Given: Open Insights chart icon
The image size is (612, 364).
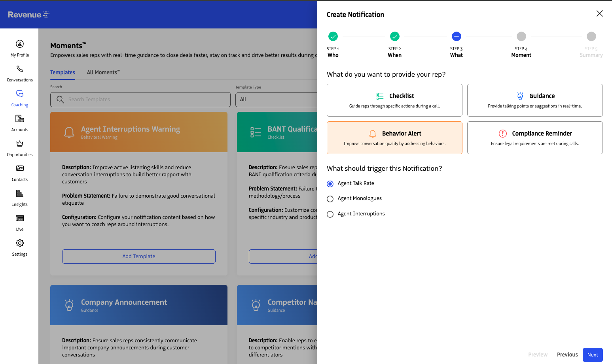Looking at the screenshot, I should 20,193.
